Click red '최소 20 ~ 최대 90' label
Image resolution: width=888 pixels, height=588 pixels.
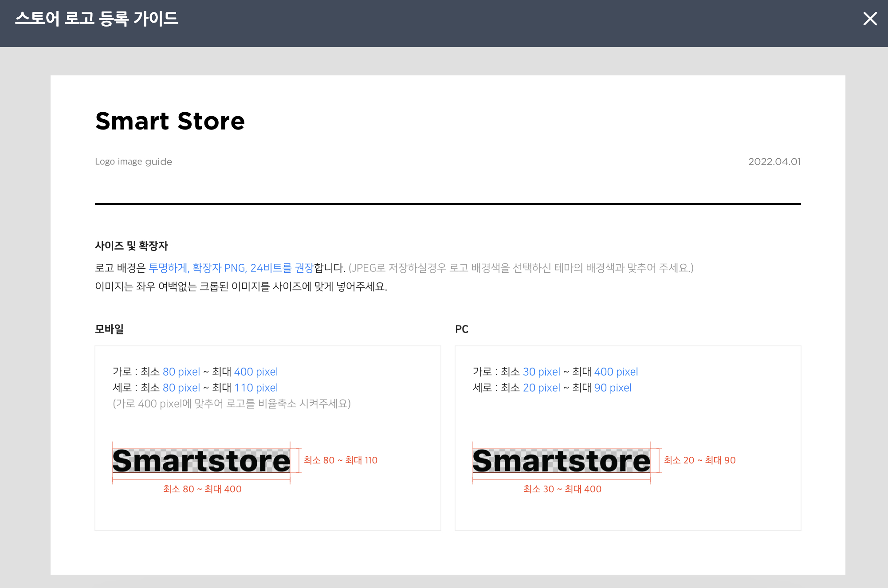tap(699, 460)
